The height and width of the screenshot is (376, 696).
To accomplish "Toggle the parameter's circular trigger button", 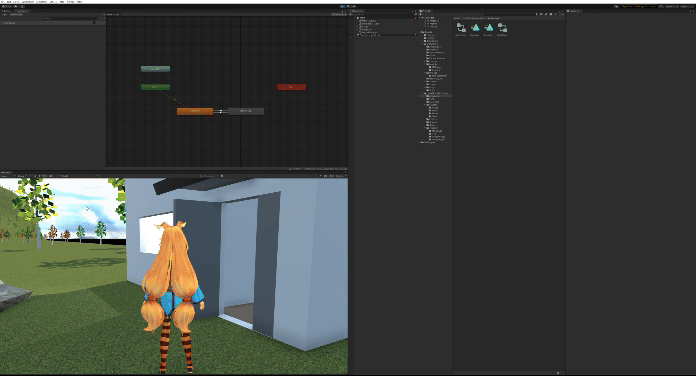I will [x=95, y=23].
